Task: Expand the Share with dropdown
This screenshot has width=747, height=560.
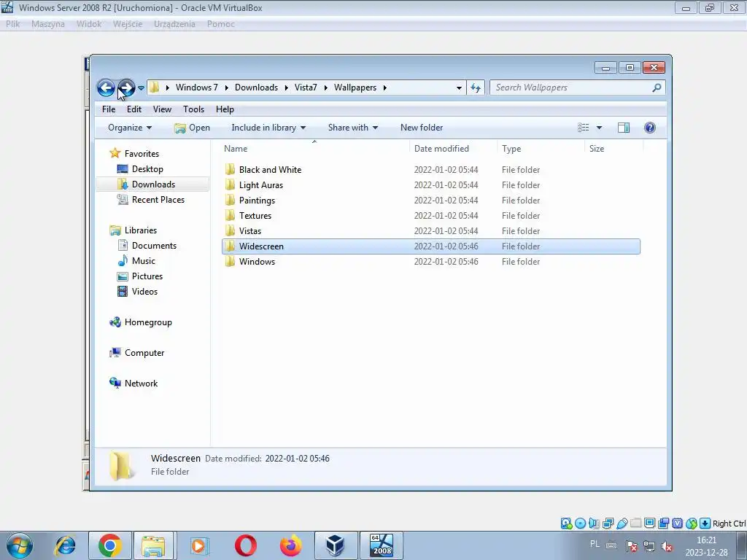Action: (x=352, y=128)
